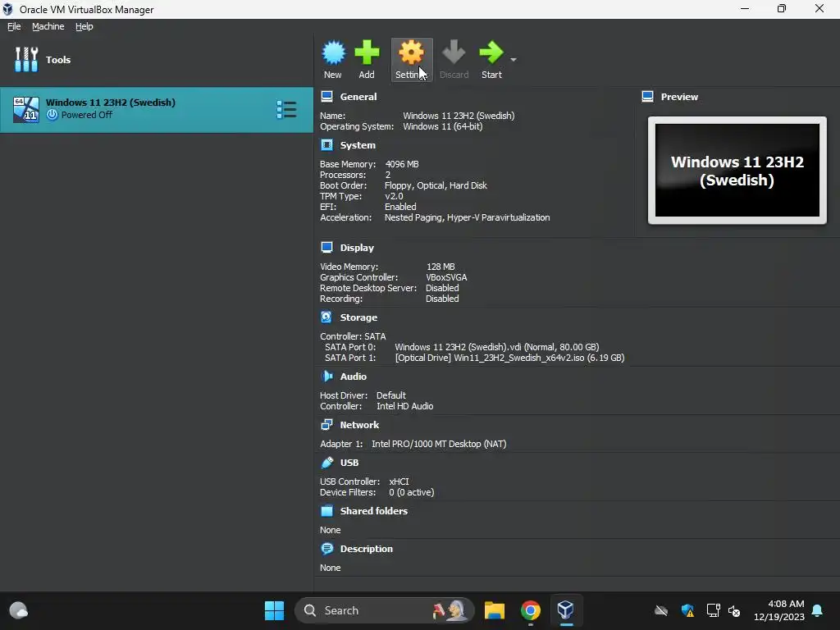
Task: Open the Windows Start menu
Action: tap(274, 610)
